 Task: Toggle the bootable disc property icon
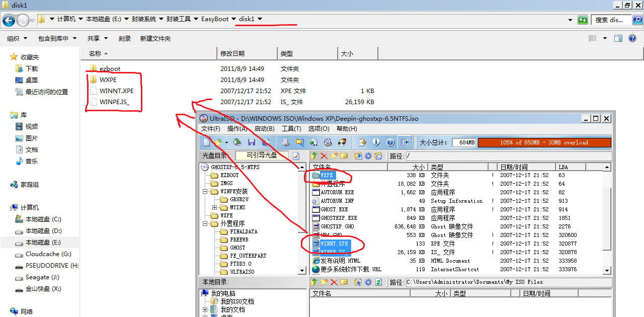pos(296,156)
